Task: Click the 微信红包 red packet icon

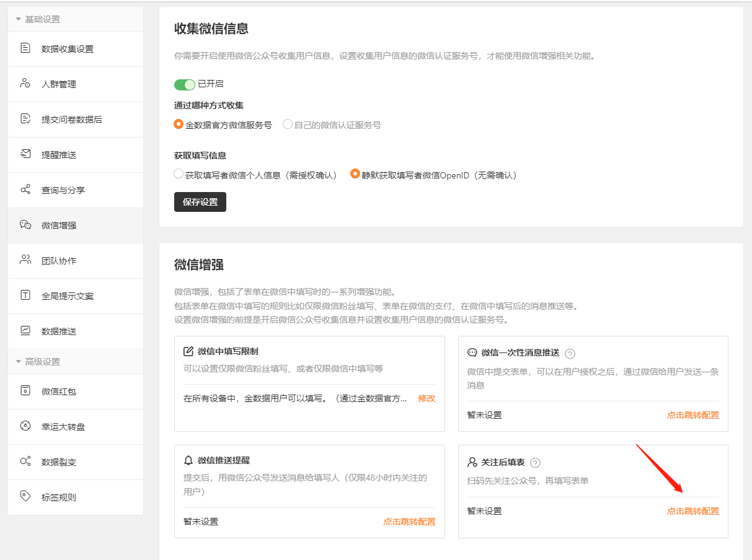Action: 25,391
